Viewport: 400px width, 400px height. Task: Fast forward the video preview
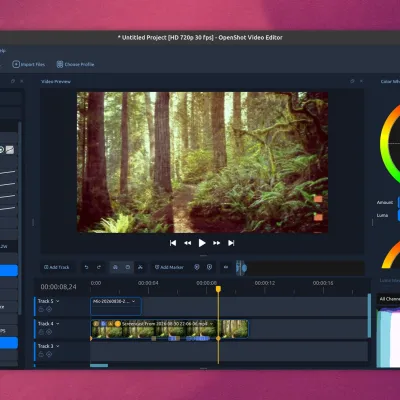coord(217,243)
